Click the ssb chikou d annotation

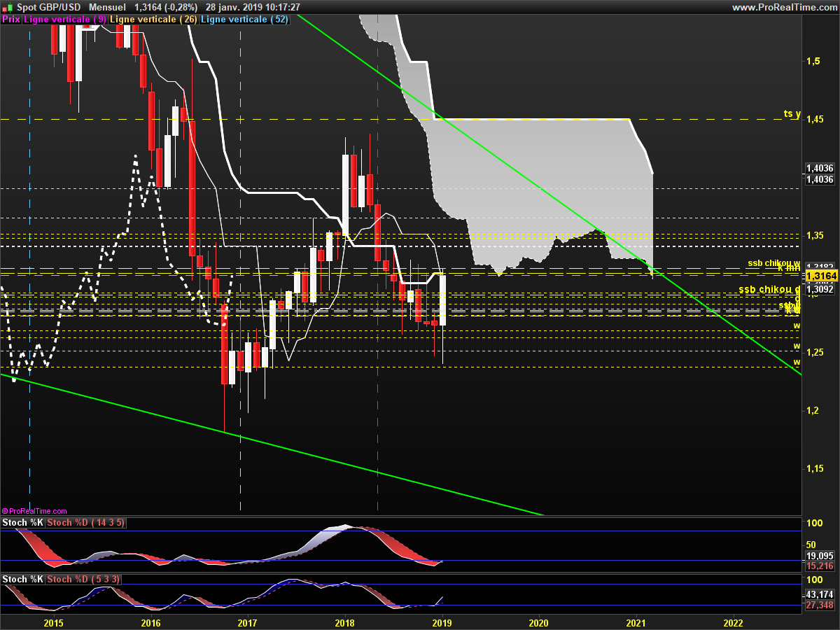click(x=770, y=289)
